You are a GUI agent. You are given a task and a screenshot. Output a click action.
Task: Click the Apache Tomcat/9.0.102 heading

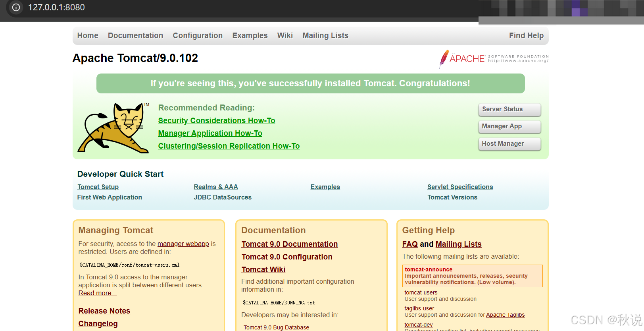135,58
